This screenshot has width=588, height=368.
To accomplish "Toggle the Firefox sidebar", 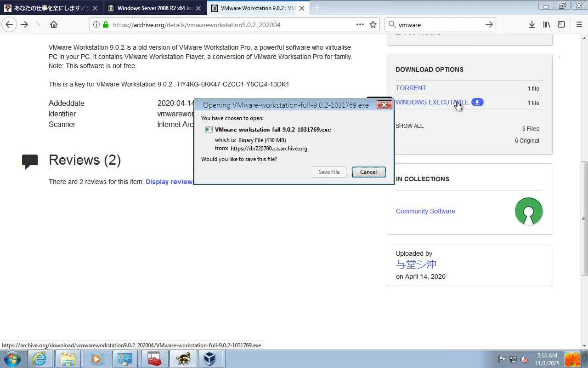I will coord(561,24).
